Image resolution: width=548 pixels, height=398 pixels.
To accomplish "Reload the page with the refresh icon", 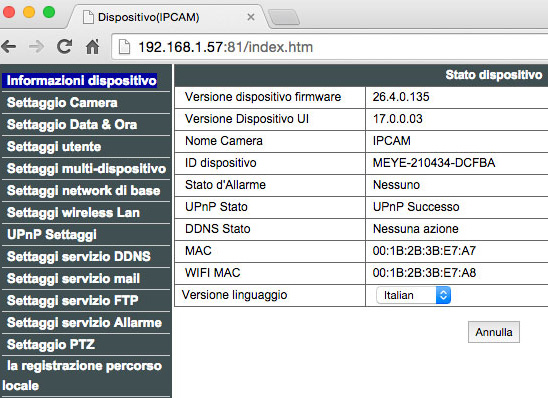I will [x=65, y=46].
